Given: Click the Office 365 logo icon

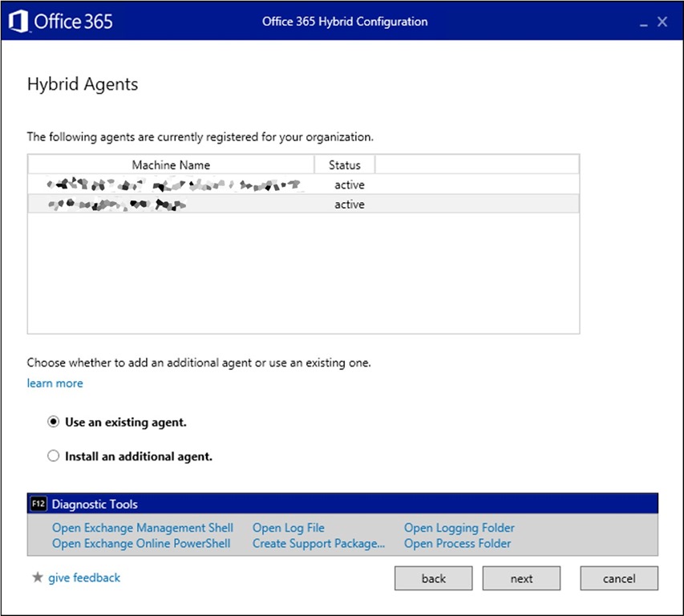Looking at the screenshot, I should coord(18,22).
